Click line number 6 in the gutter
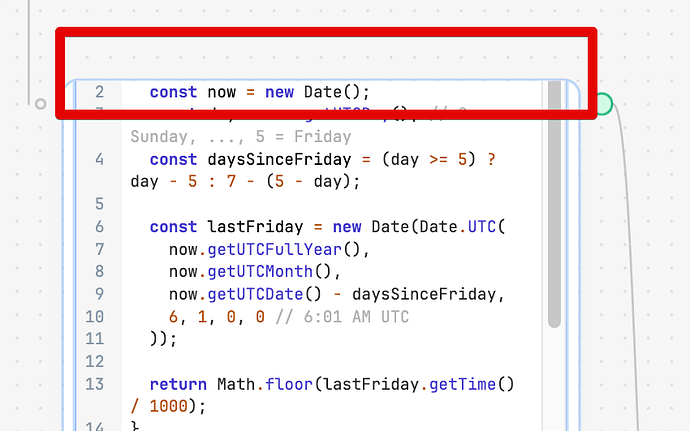The height and width of the screenshot is (431, 690). [99, 227]
